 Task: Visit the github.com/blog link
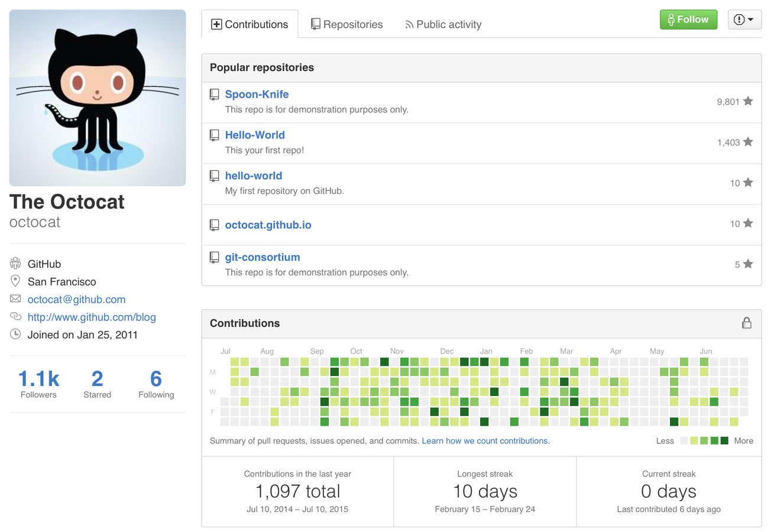(92, 317)
